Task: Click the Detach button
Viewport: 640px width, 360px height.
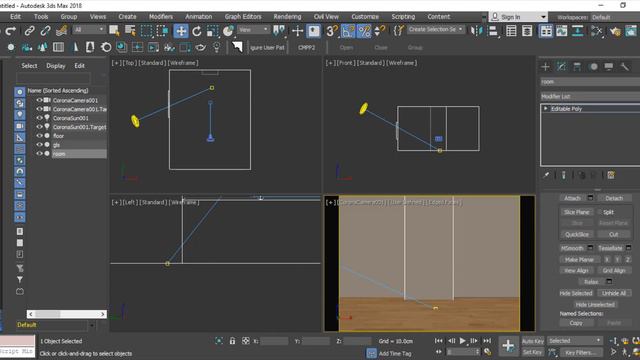Action: point(614,198)
